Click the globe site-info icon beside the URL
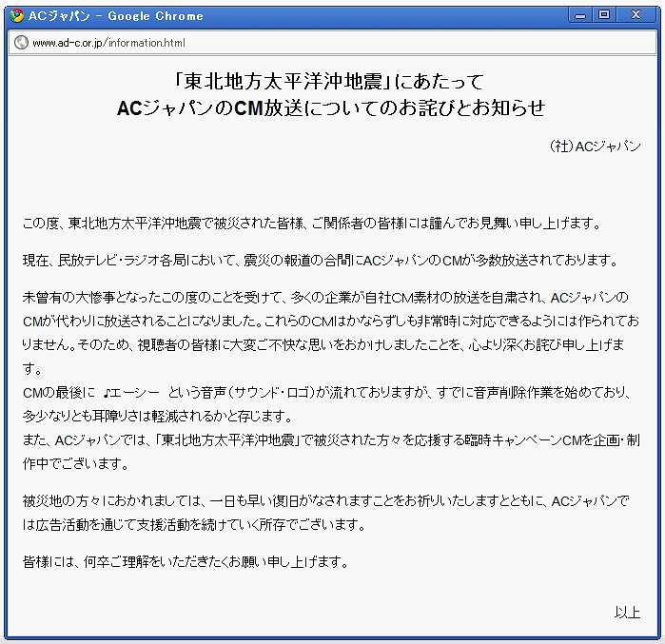665x644 pixels. point(21,43)
